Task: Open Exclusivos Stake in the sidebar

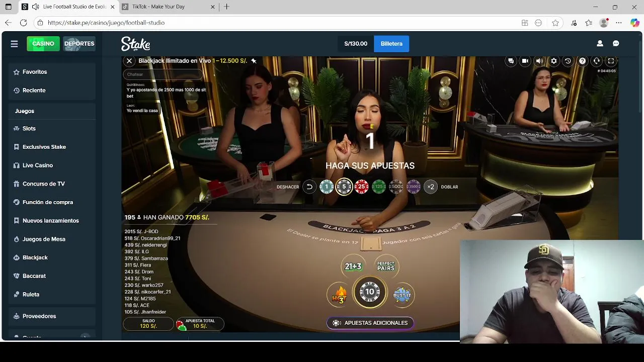Action: pos(52,147)
